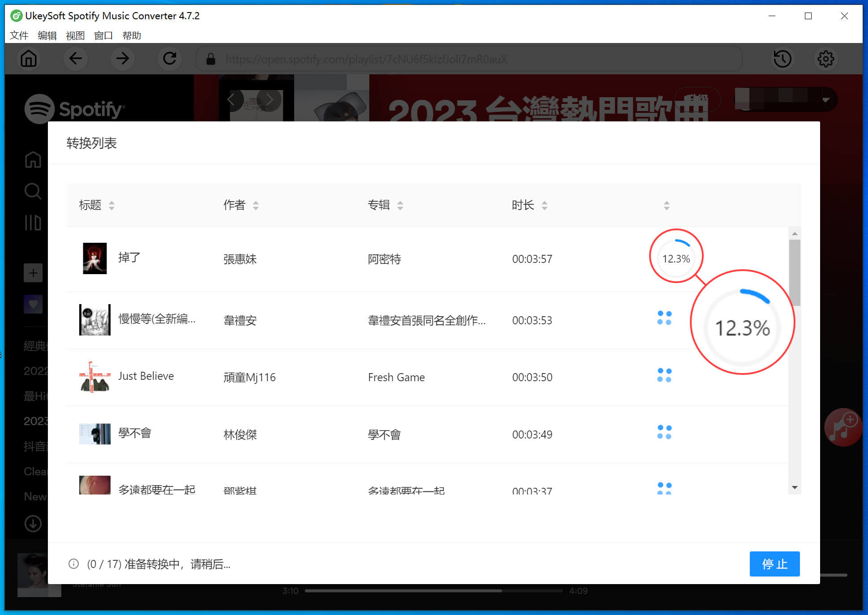Image resolution: width=868 pixels, height=615 pixels.
Task: Expand the user account dropdown arrow
Action: pyautogui.click(x=826, y=100)
